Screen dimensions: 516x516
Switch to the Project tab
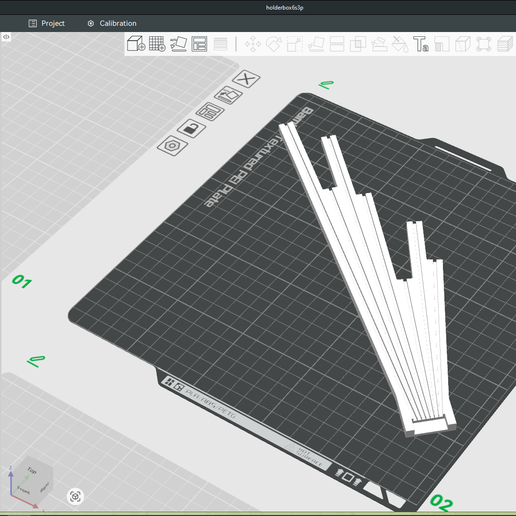47,23
